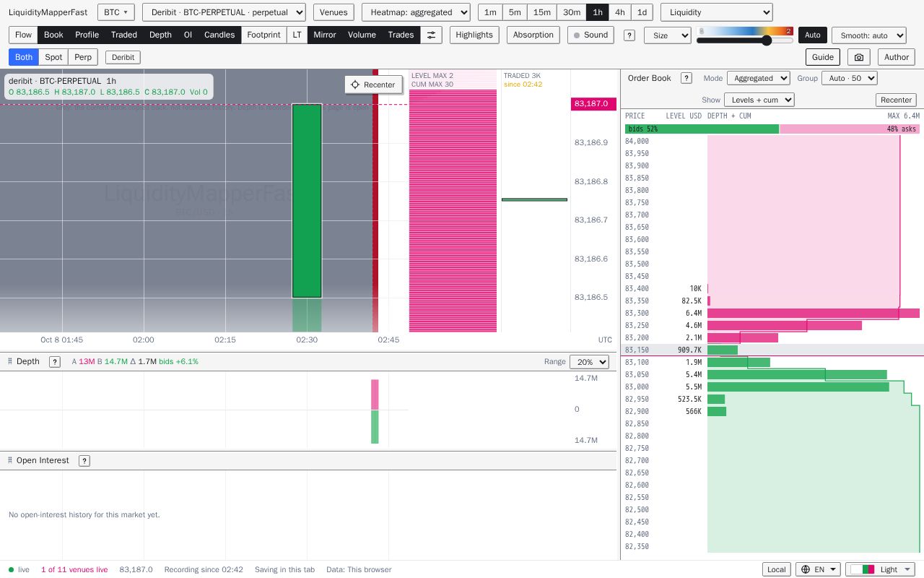Select the Perp market tab

coord(83,57)
